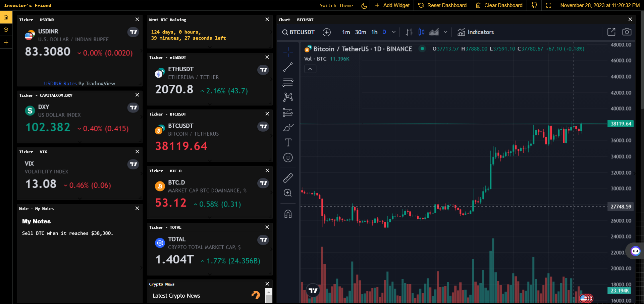Select the text annotation tool

click(288, 142)
